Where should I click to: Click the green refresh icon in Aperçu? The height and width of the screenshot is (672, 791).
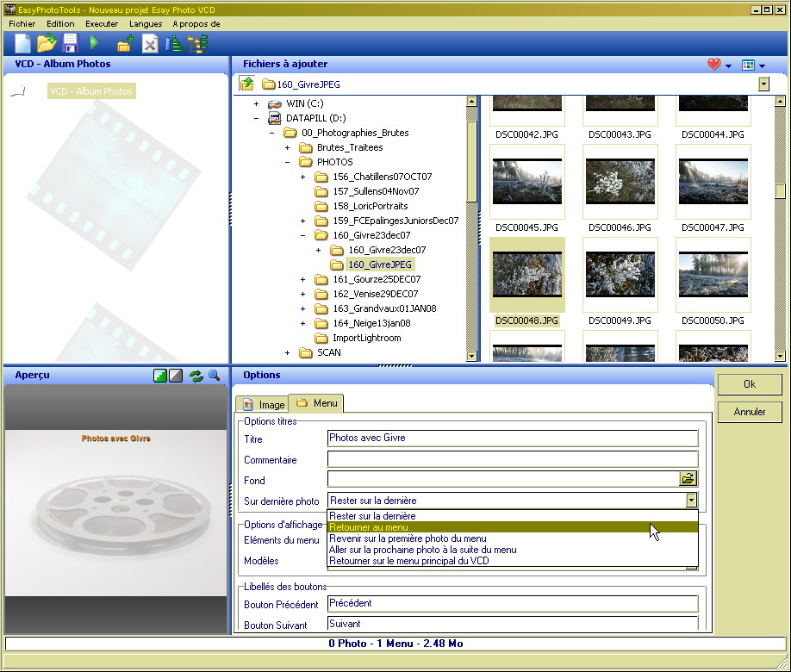click(x=196, y=376)
